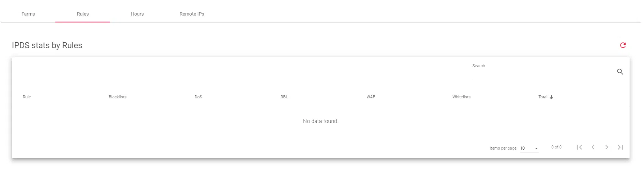644x172 pixels.
Task: Click the previous page arrow
Action: [593, 147]
